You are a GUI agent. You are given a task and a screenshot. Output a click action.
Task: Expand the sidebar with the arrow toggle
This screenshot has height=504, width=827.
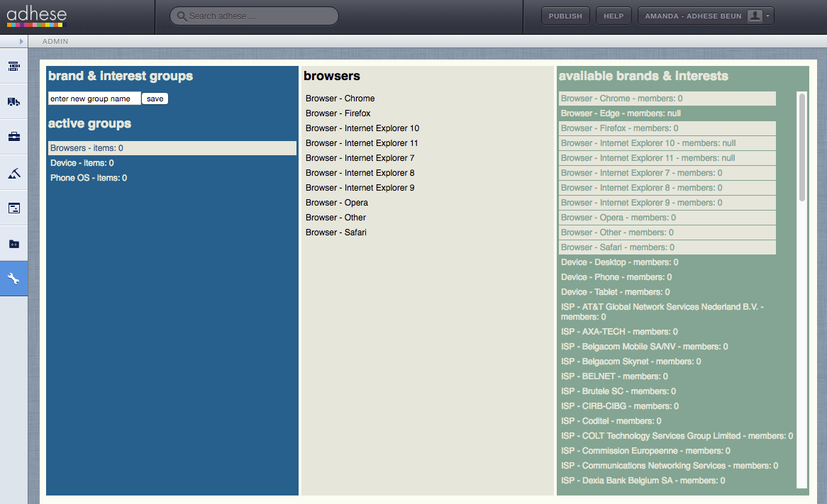pyautogui.click(x=21, y=42)
